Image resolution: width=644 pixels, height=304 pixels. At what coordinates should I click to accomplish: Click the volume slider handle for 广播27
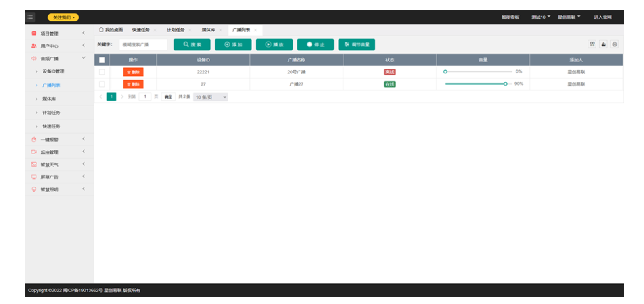click(x=505, y=84)
